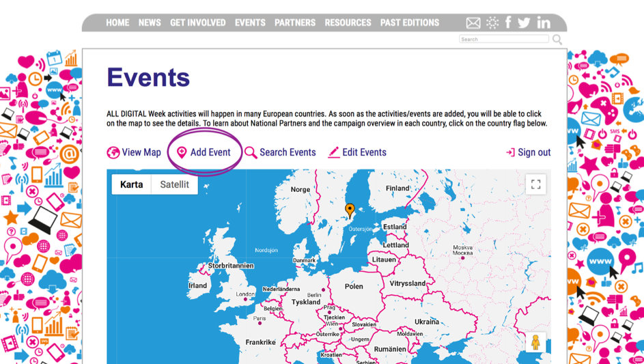This screenshot has width=644, height=364.
Task: Click the globe icon beside View Map
Action: click(x=113, y=152)
